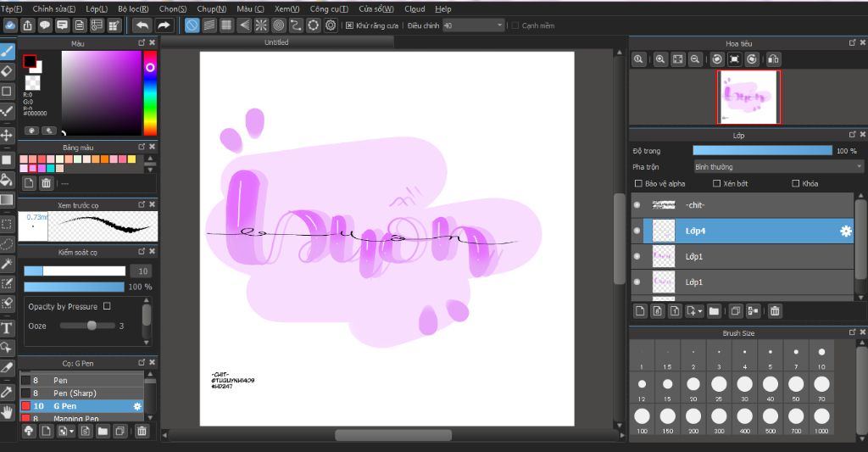Open the Tệp menu
The width and height of the screenshot is (868, 452).
11,8
